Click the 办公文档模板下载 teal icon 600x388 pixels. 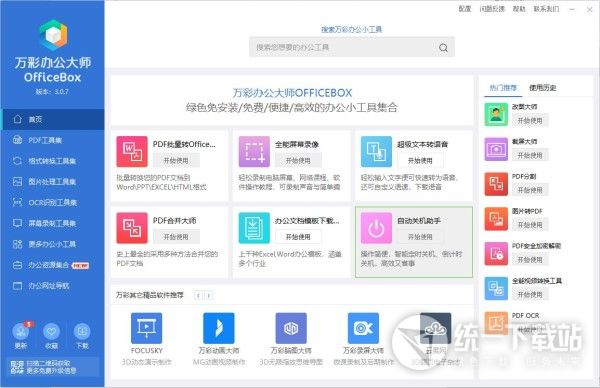point(254,228)
